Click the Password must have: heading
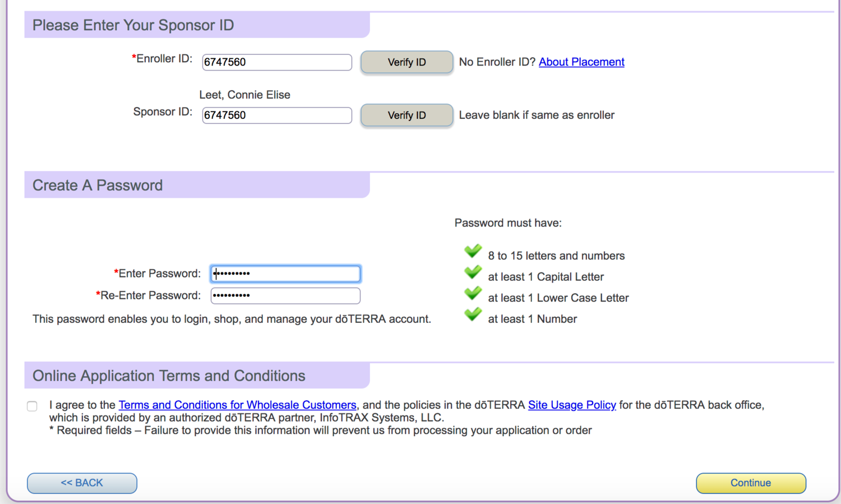The width and height of the screenshot is (841, 504). pyautogui.click(x=508, y=223)
